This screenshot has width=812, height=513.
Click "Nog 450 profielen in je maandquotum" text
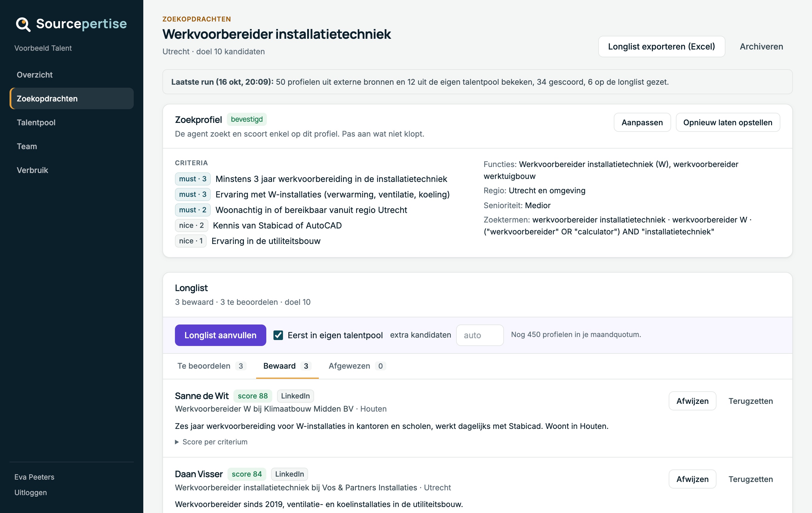[576, 334]
